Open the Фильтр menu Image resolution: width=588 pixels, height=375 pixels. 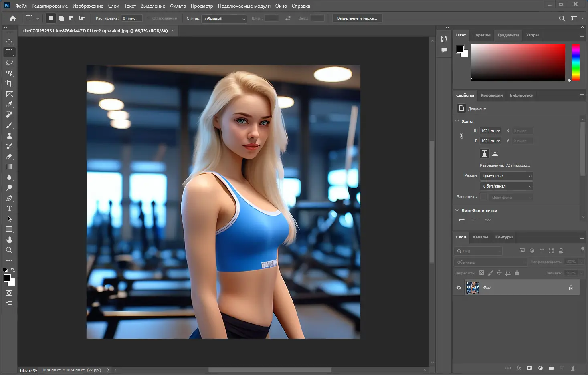(x=178, y=6)
